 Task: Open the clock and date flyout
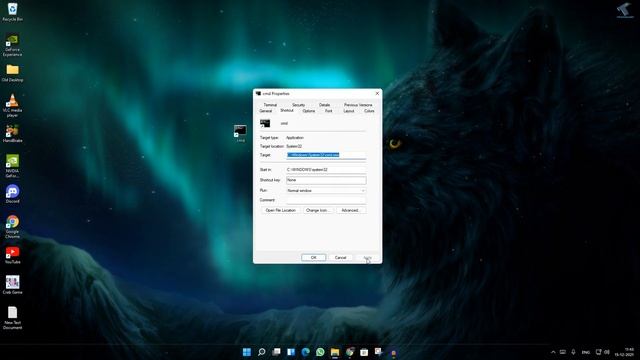[624, 352]
